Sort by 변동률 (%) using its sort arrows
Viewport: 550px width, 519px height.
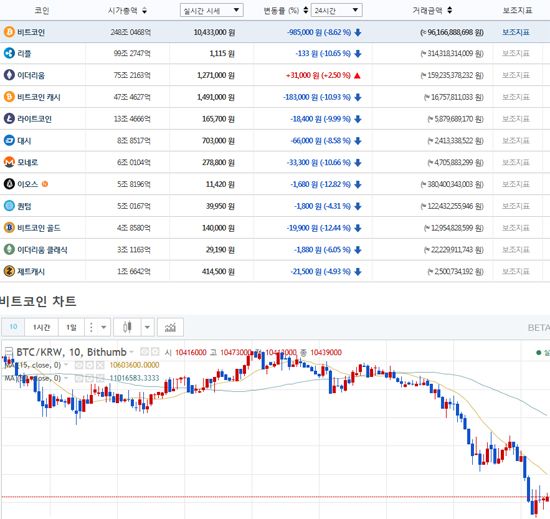click(x=306, y=10)
